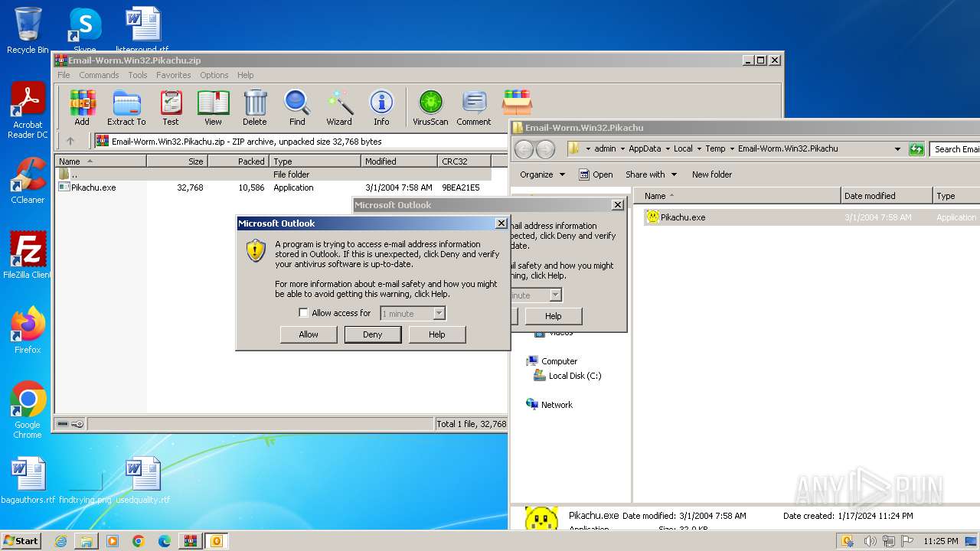Image resolution: width=980 pixels, height=551 pixels.
Task: Open FileZilla Client desktop icon
Action: (x=28, y=256)
